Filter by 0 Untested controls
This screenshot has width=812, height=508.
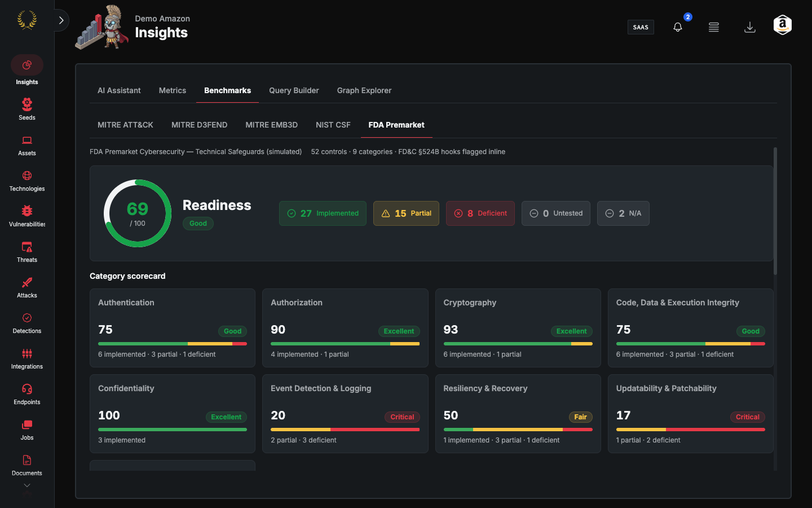point(556,213)
